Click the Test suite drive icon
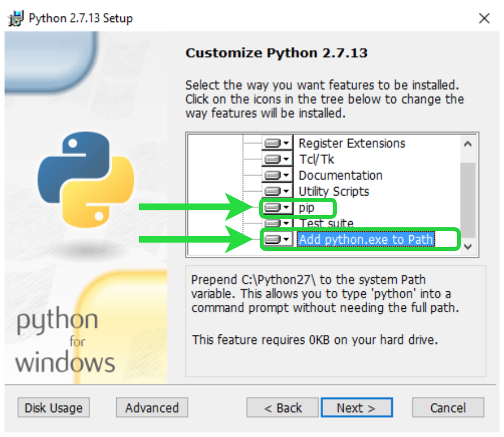The image size is (504, 437). (273, 223)
